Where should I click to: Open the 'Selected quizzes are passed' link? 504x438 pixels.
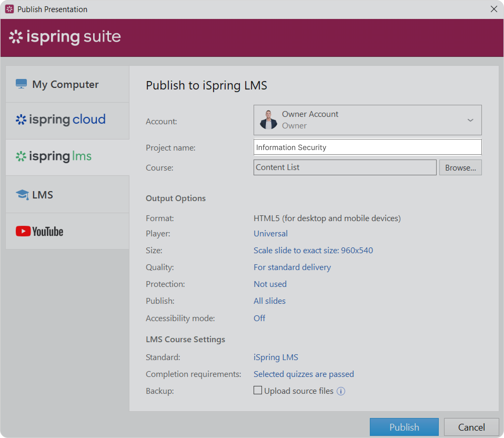(x=304, y=374)
